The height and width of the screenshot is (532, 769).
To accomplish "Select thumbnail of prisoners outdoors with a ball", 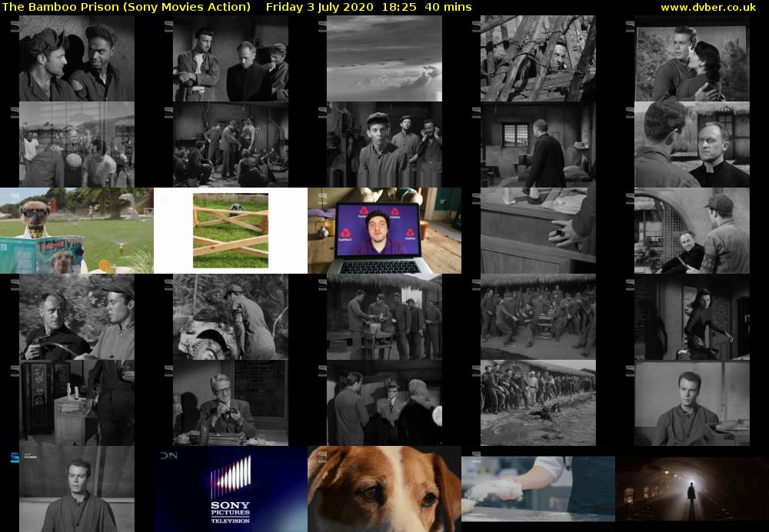I will click(76, 145).
